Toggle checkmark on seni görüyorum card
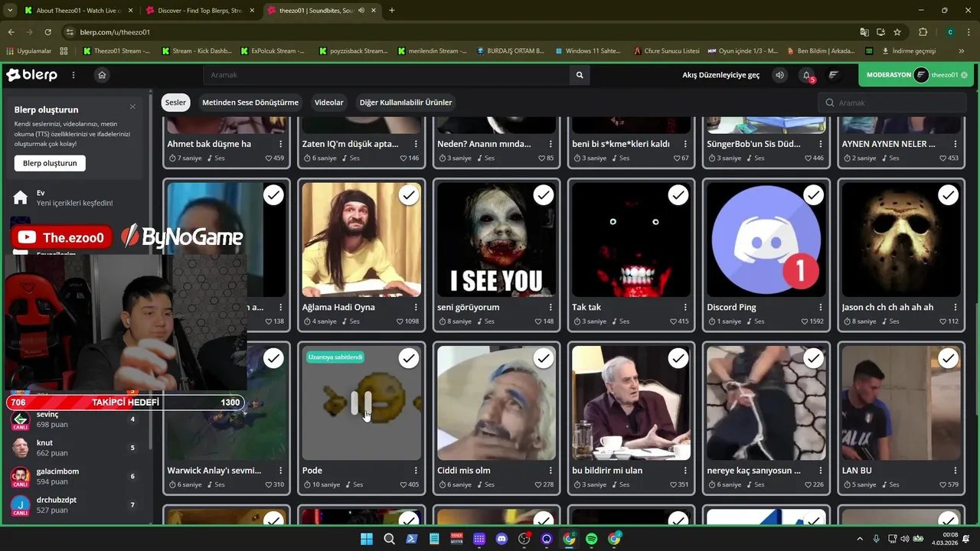 click(x=544, y=195)
